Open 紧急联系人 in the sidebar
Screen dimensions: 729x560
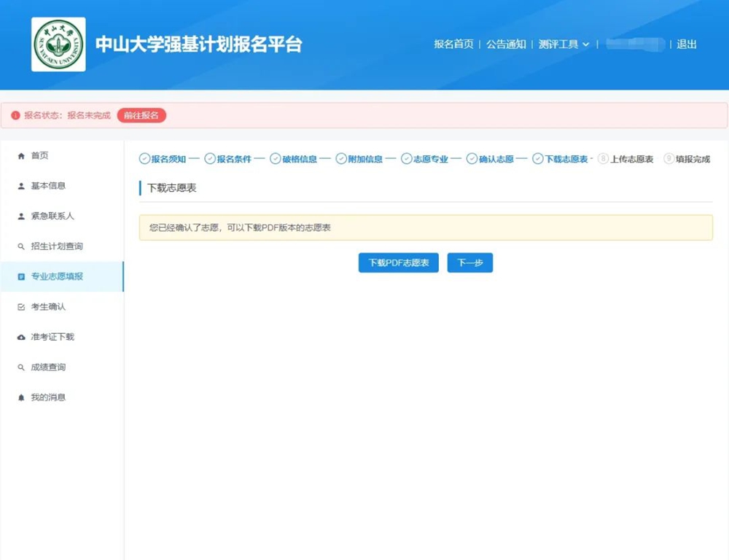tap(52, 217)
